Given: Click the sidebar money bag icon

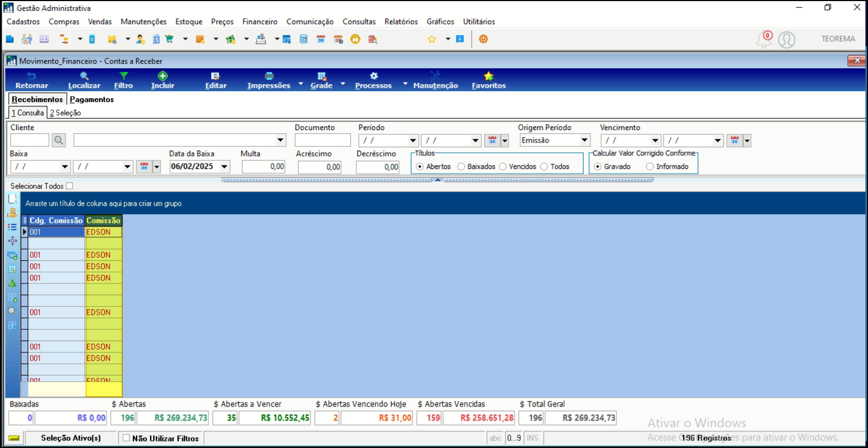Looking at the screenshot, I should click(12, 283).
